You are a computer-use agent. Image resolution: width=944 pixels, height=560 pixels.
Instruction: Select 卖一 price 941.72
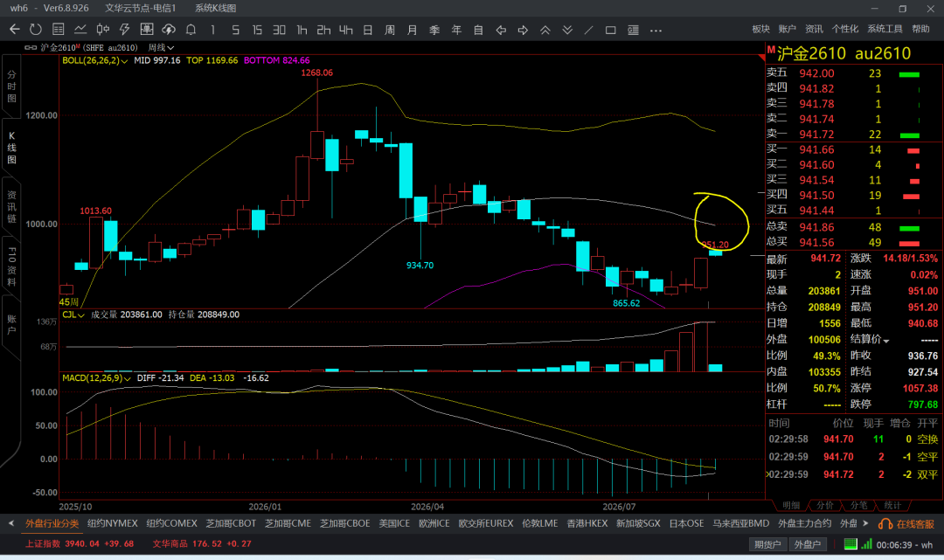[x=816, y=135]
